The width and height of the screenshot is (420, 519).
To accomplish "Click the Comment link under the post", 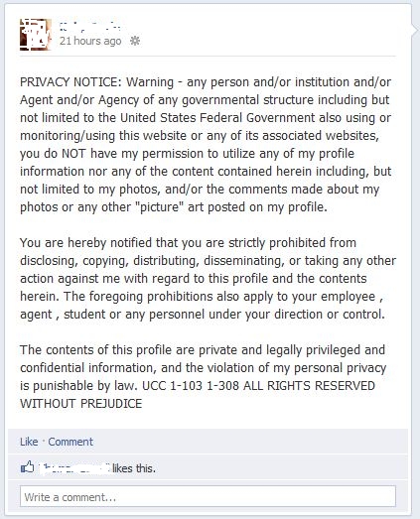I will (x=70, y=442).
